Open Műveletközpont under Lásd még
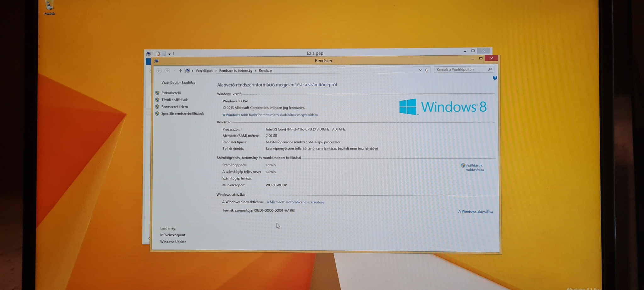Viewport: 644px width, 290px height. pyautogui.click(x=172, y=235)
